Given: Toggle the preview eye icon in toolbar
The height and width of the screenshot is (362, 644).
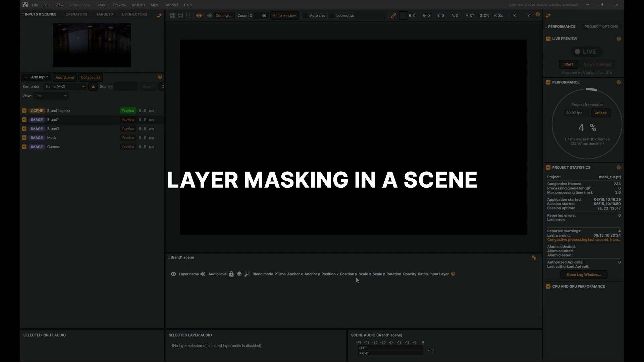Looking at the screenshot, I should (x=199, y=15).
